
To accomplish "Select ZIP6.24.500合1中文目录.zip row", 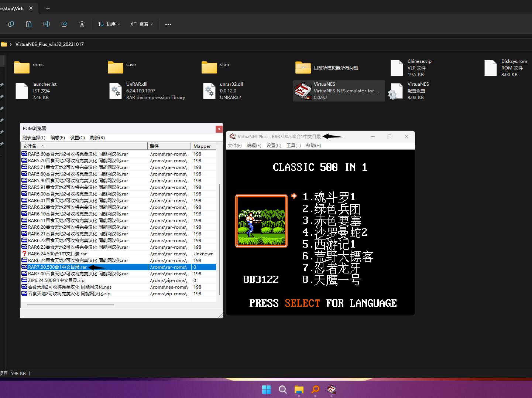I will 118,280.
